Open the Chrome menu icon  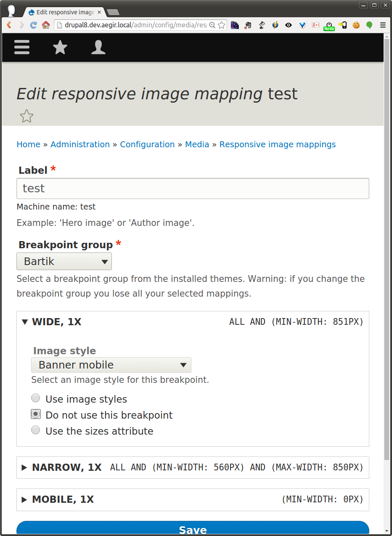point(383,25)
